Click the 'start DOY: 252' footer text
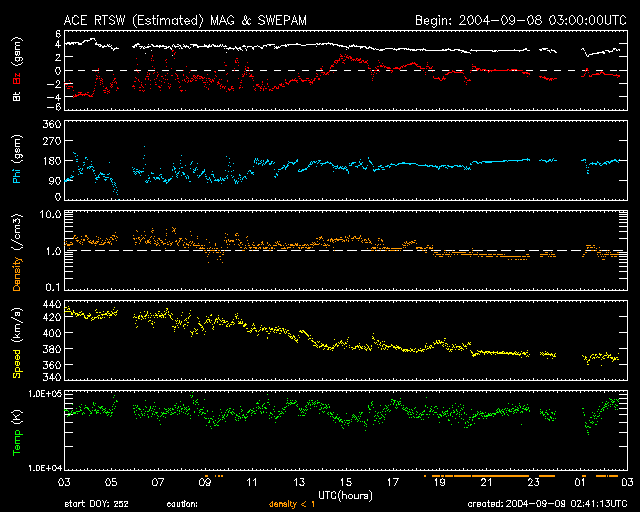This screenshot has height=512, width=640. point(96,504)
